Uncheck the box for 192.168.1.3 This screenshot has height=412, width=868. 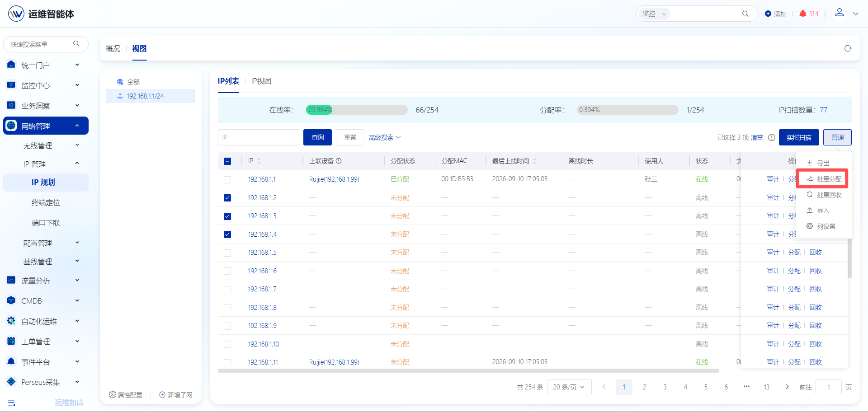(227, 216)
